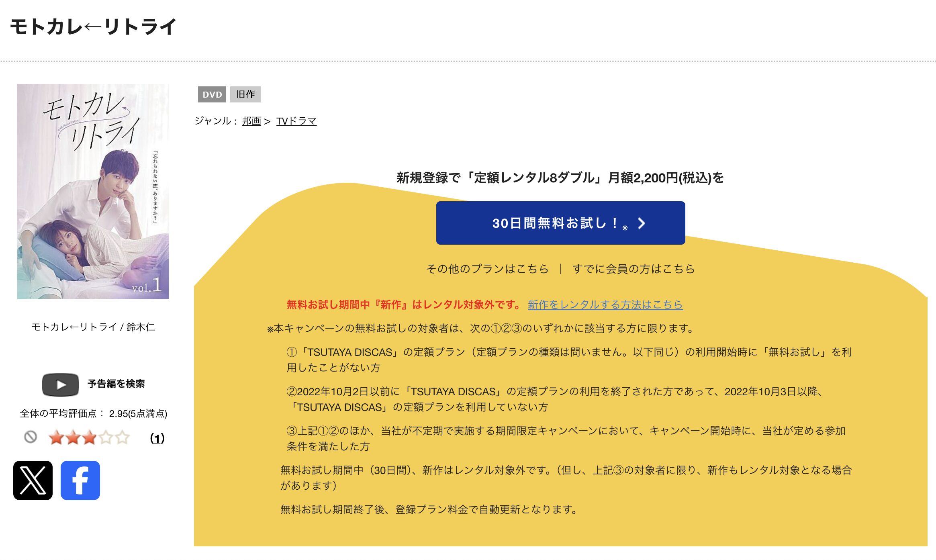The height and width of the screenshot is (560, 936).
Task: Rate with the fifth star
Action: pos(122,437)
